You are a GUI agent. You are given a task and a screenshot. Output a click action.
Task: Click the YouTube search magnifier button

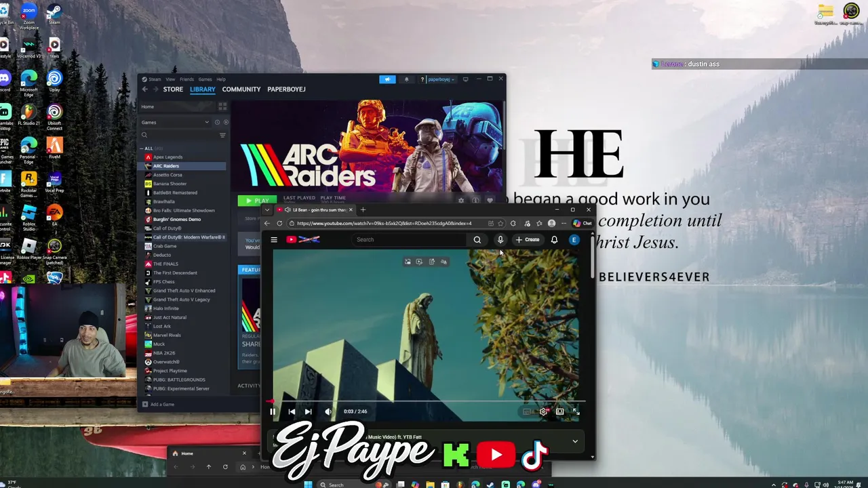click(x=477, y=239)
